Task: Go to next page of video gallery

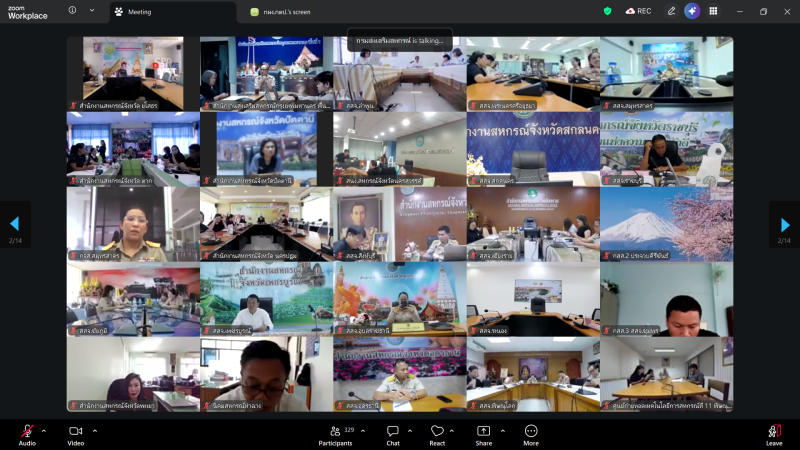Action: (785, 224)
